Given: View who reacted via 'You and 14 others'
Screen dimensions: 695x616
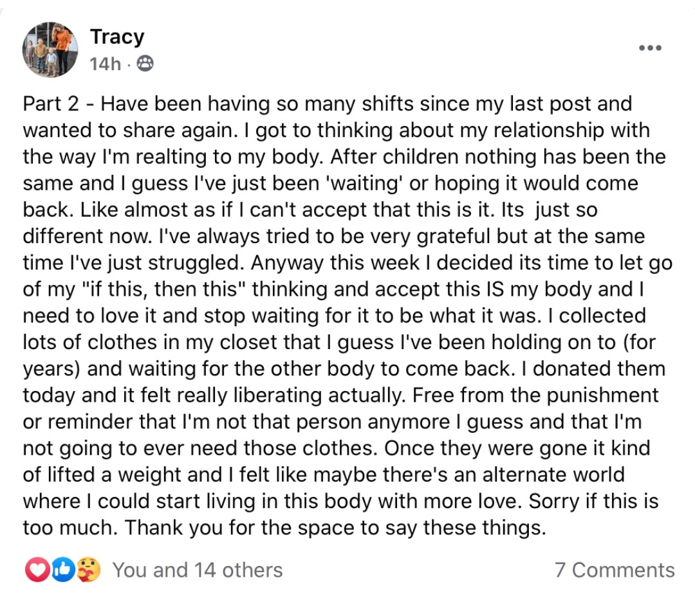Looking at the screenshot, I should [x=198, y=570].
